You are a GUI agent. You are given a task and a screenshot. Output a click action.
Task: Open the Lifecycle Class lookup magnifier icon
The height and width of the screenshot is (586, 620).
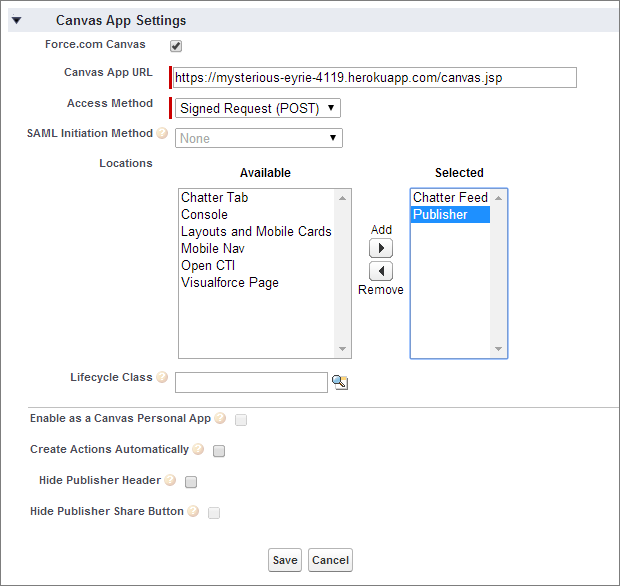pos(340,382)
